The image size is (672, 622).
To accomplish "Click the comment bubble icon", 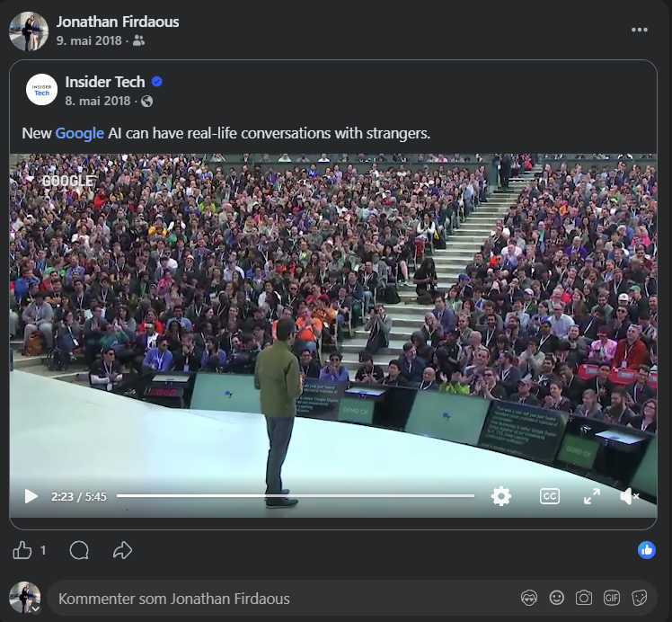I will point(79,550).
